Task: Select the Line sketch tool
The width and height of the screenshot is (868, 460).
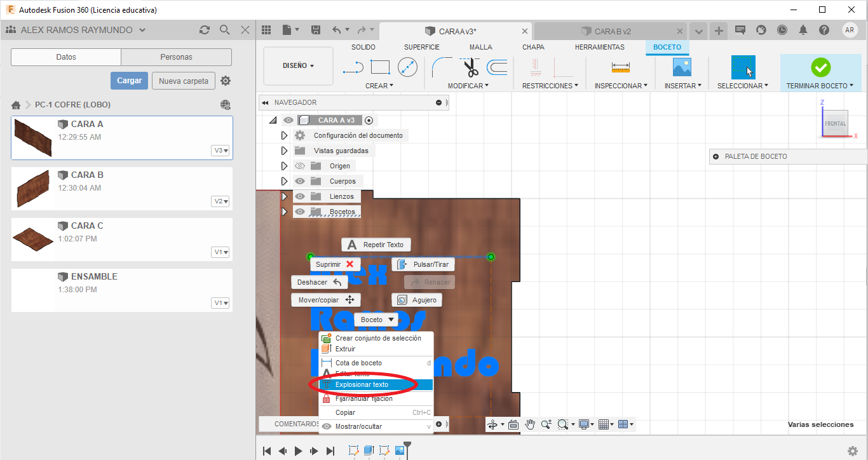Action: click(352, 67)
